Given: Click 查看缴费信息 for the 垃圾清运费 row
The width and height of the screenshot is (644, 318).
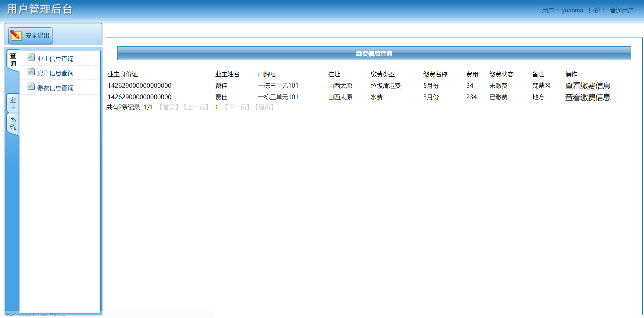Looking at the screenshot, I should [x=587, y=86].
